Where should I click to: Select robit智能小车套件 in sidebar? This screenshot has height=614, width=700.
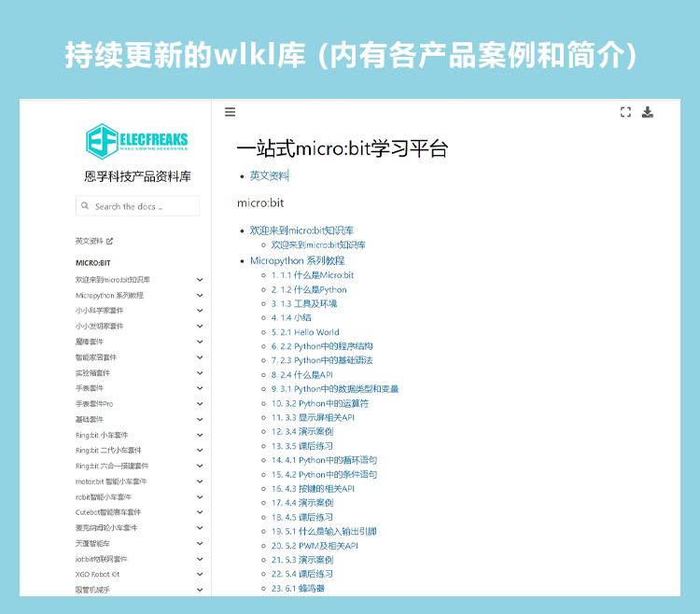(x=103, y=497)
